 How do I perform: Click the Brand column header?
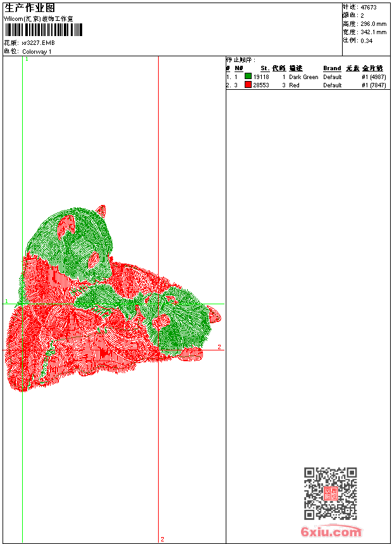pos(332,68)
